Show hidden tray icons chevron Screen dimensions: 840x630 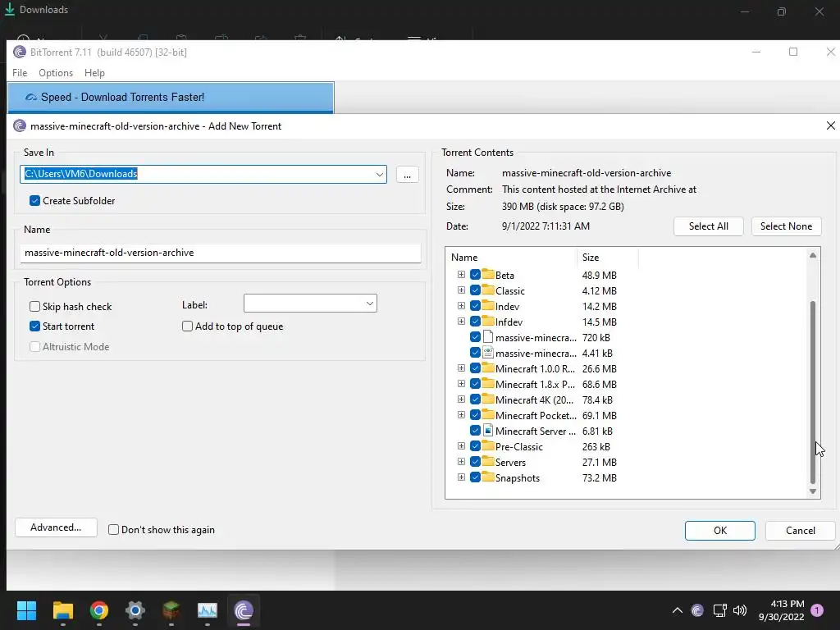[677, 610]
